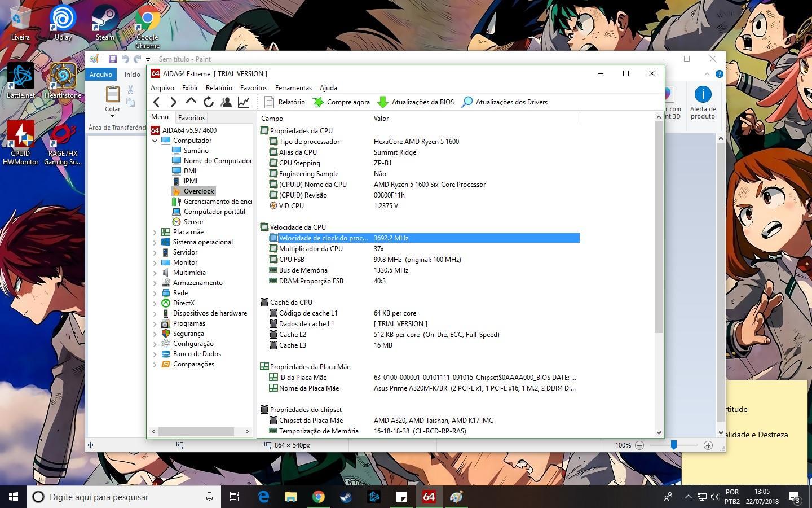Zoom in Paint with plus button

708,445
